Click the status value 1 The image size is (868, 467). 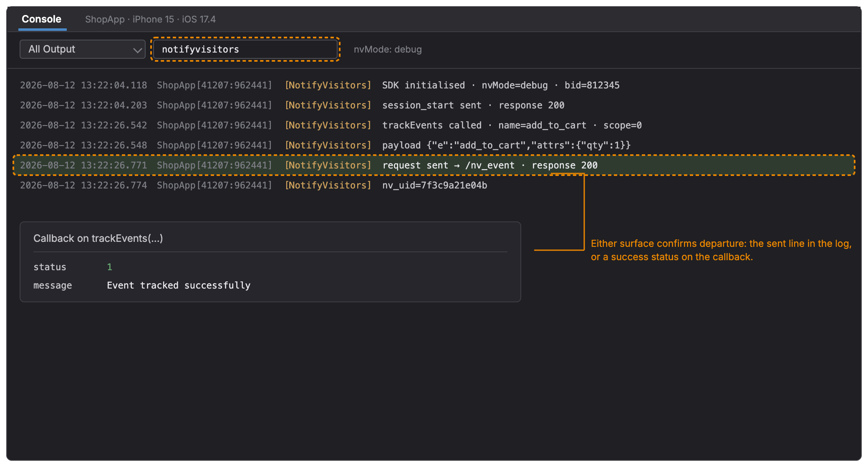109,267
